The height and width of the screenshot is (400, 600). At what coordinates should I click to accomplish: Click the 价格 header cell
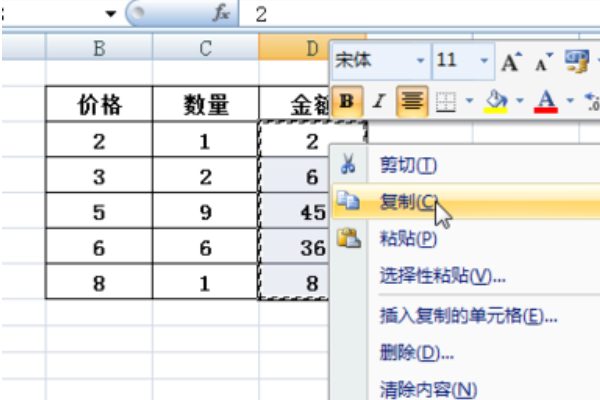pos(99,104)
